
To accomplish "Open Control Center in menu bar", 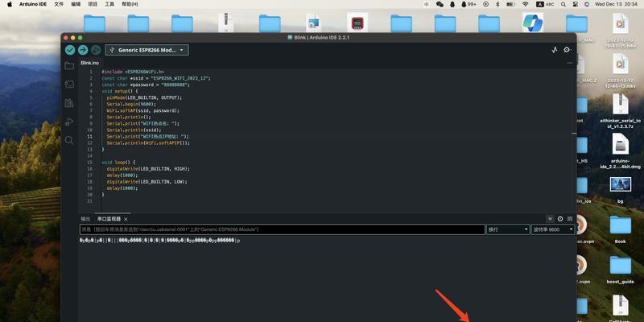I will coord(576,4).
